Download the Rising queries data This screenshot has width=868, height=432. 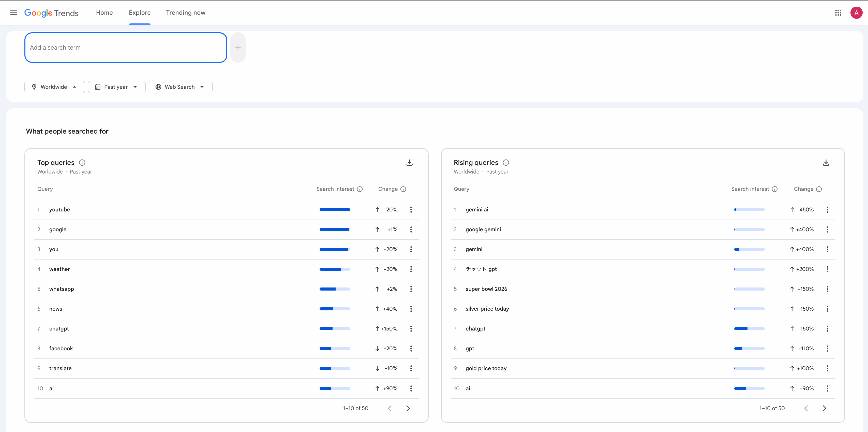click(826, 163)
